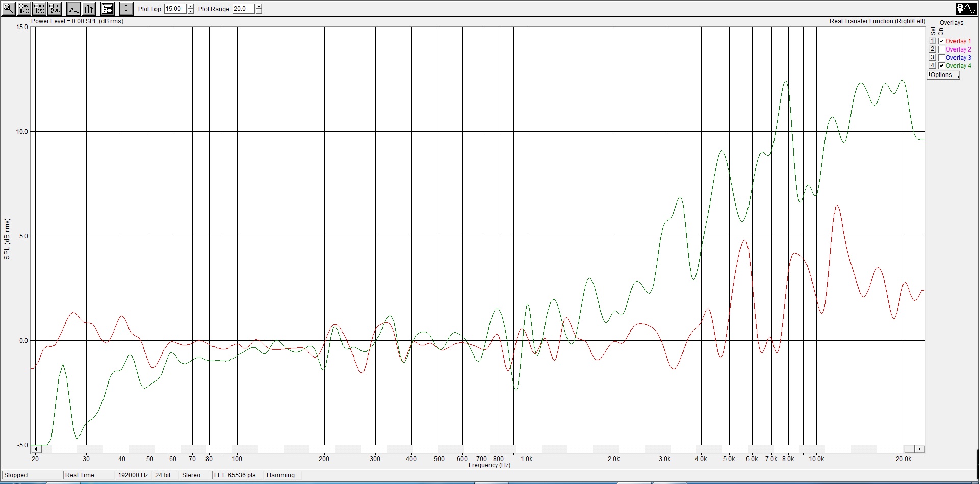Viewport: 980px width, 484px height.
Task: Click the SpectraTools sine wave logo icon
Action: click(x=966, y=8)
